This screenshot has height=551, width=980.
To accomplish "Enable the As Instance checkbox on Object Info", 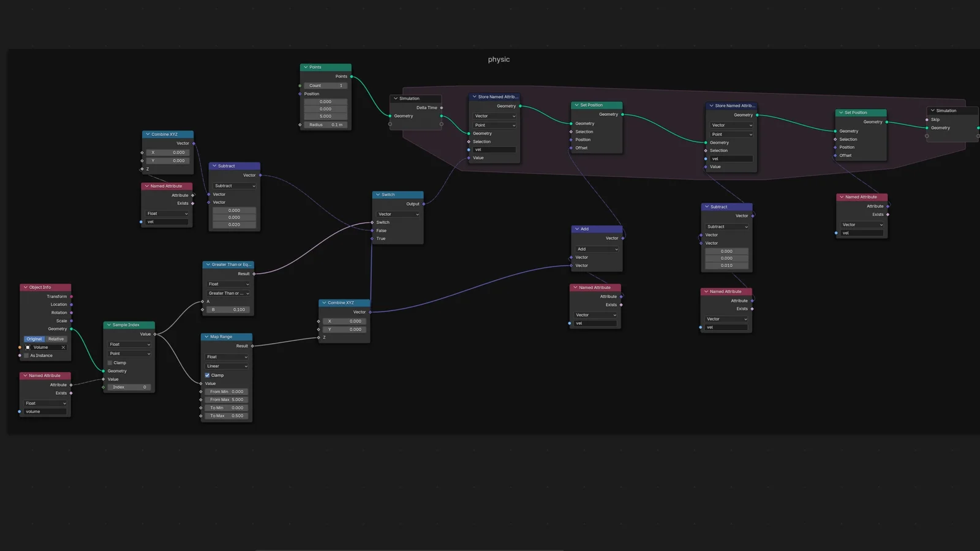I will point(26,356).
